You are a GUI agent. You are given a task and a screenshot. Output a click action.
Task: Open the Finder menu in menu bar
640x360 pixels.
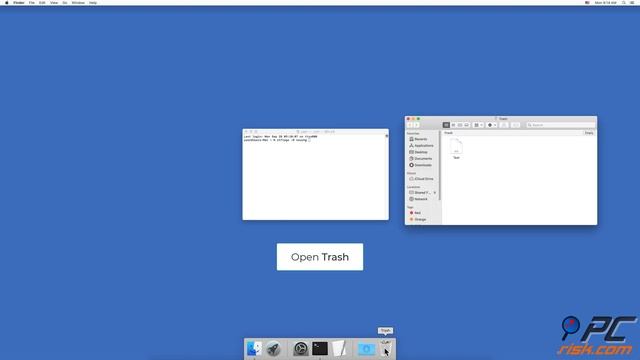(19, 2)
